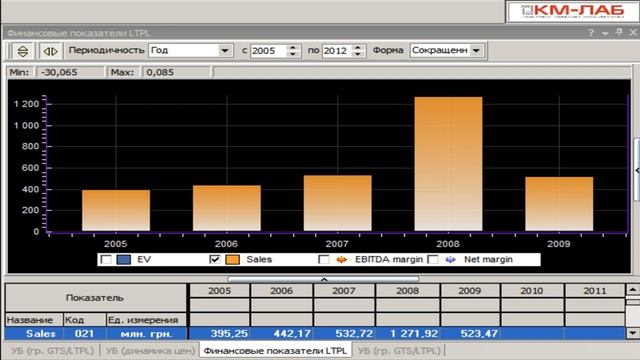Viewport: 640px width, 360px height.
Task: Click the 2005 column header in table
Action: coord(220,291)
